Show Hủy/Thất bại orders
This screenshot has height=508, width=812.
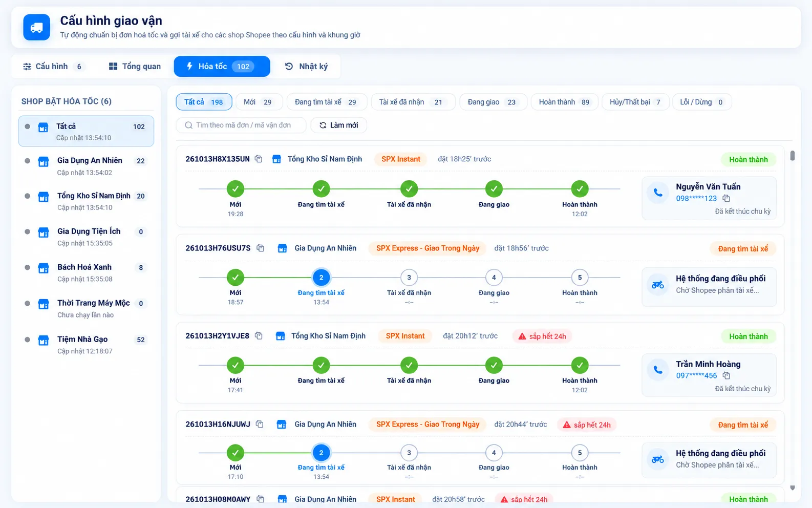[635, 102]
